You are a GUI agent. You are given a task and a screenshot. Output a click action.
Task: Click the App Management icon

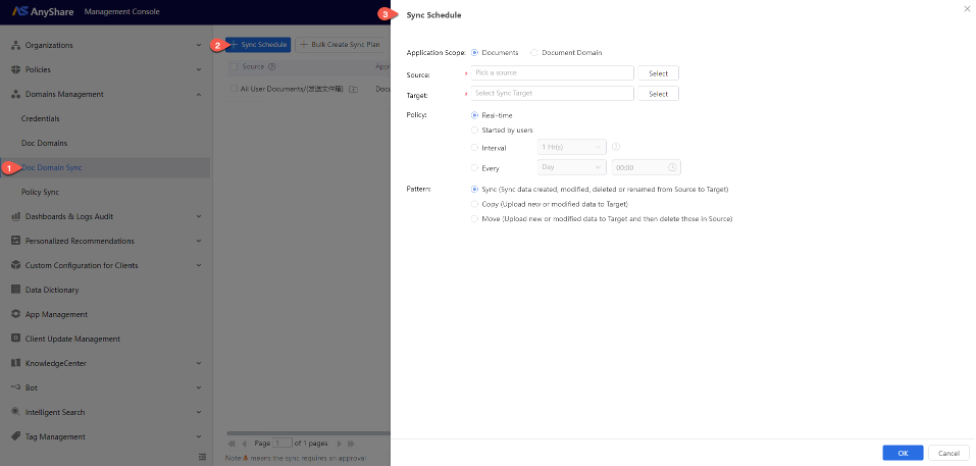click(16, 314)
